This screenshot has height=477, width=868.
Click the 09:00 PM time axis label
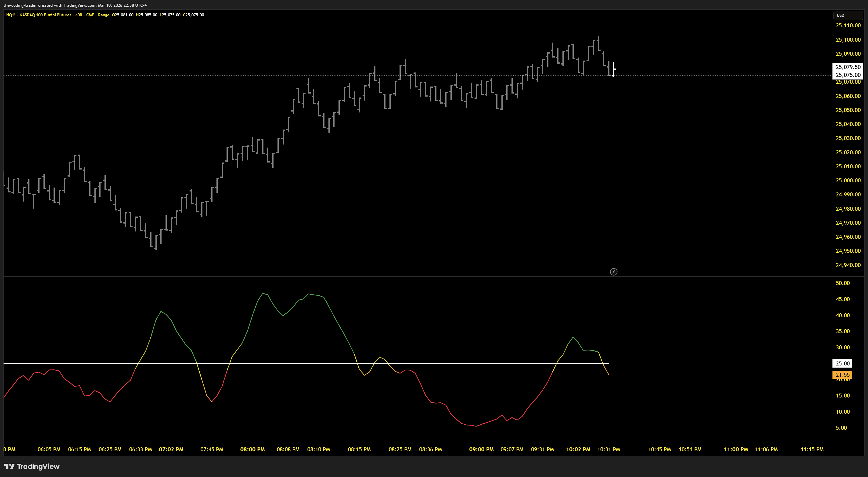[481, 449]
